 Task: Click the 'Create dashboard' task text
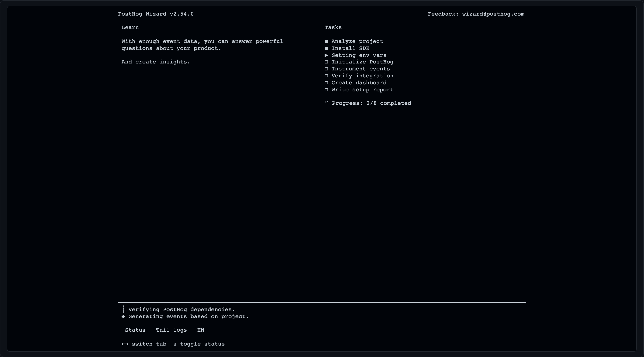point(359,83)
